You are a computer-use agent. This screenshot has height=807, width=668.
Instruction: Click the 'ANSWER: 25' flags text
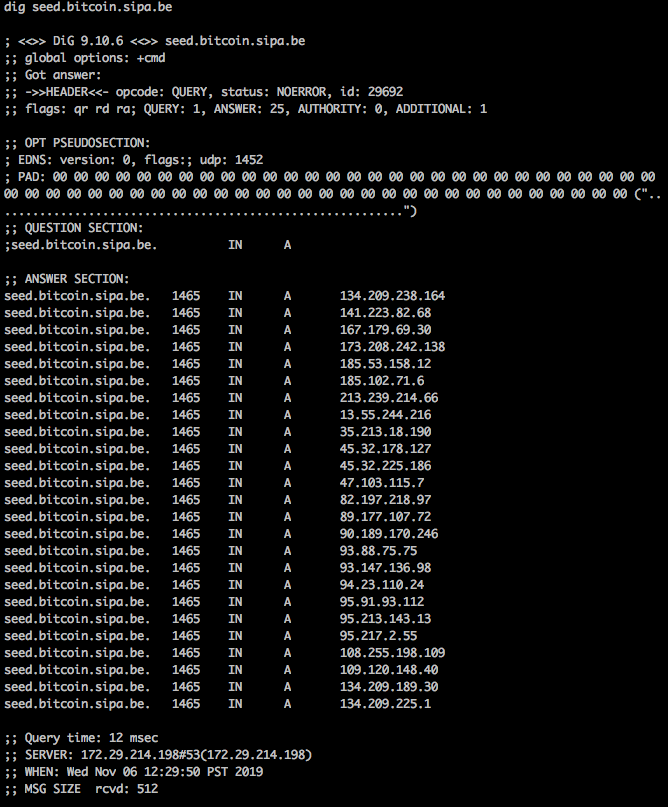[x=248, y=109]
